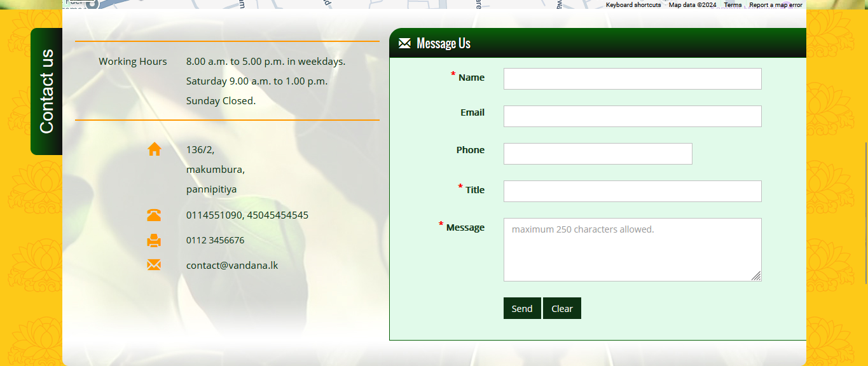
Task: Click the orange telephone icon
Action: coord(154,215)
